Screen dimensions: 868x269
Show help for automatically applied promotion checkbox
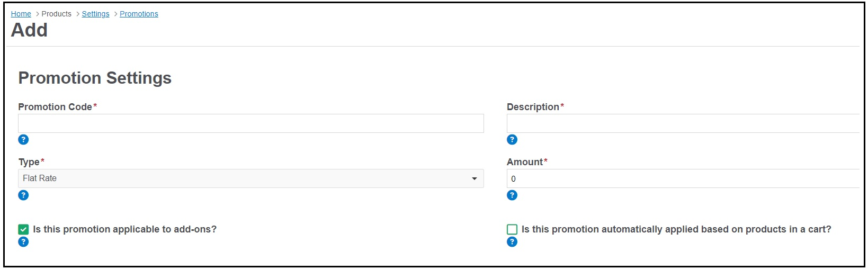click(512, 242)
